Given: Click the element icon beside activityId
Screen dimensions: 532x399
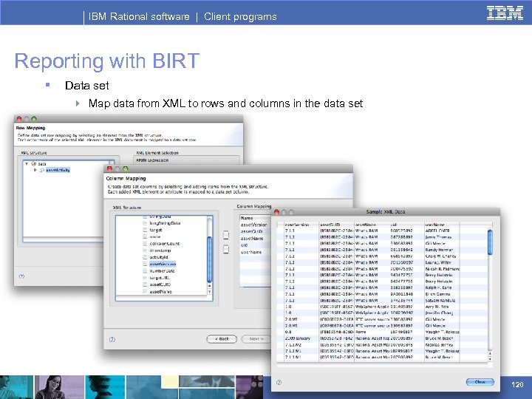Looking at the screenshot, I should click(145, 257).
